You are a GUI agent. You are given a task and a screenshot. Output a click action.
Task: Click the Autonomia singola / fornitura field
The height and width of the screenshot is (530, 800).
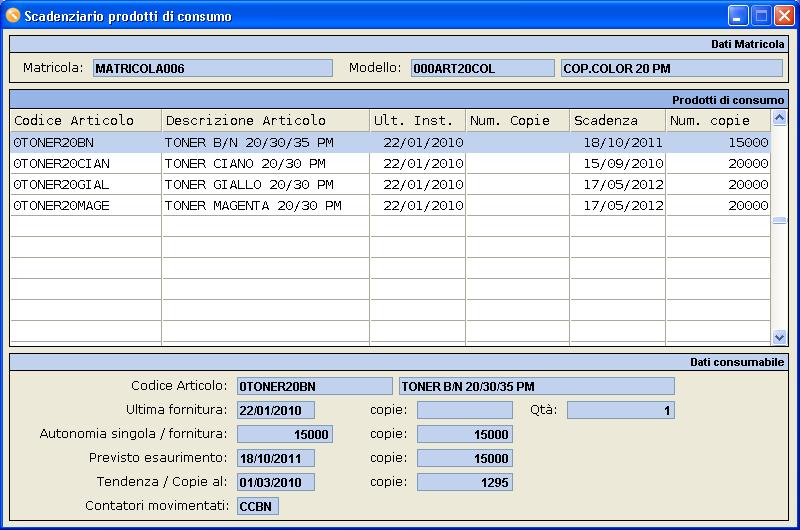pos(285,434)
